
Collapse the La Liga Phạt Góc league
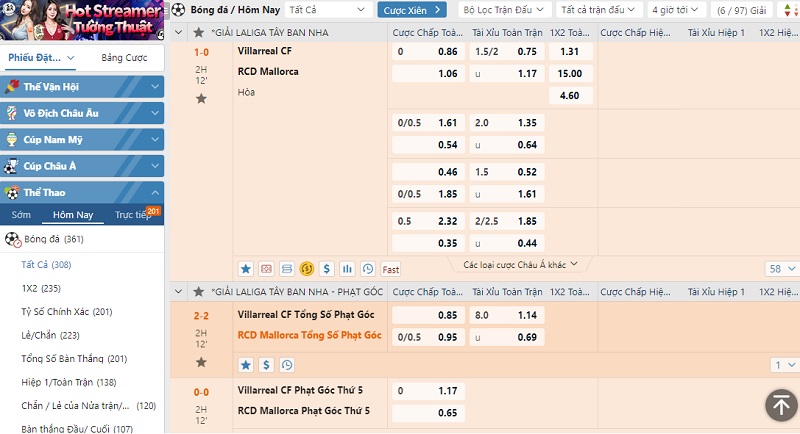pos(178,292)
